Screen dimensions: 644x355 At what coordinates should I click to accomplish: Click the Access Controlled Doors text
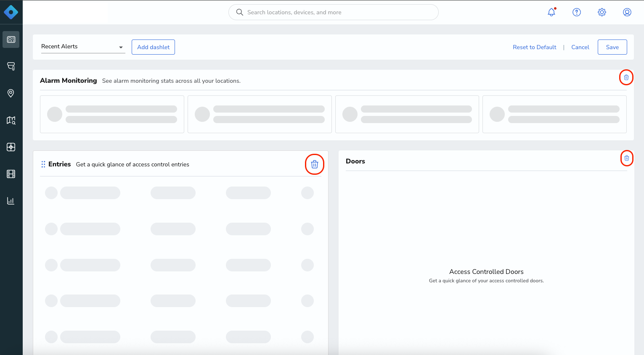(x=486, y=271)
